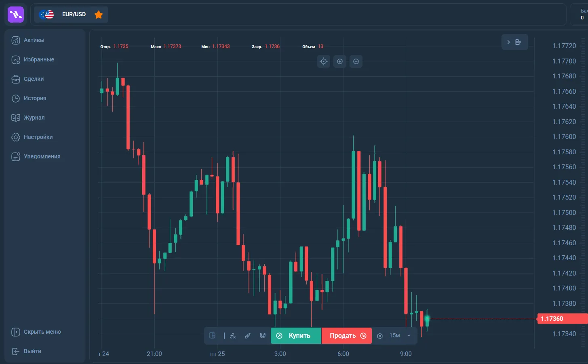The width and height of the screenshot is (588, 364).
Task: Select the drawing brush tool
Action: pyautogui.click(x=248, y=336)
